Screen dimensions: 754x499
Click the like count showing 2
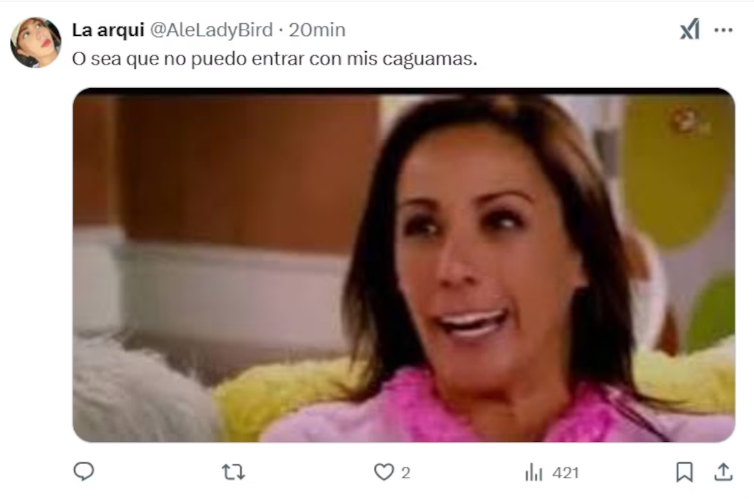point(406,473)
